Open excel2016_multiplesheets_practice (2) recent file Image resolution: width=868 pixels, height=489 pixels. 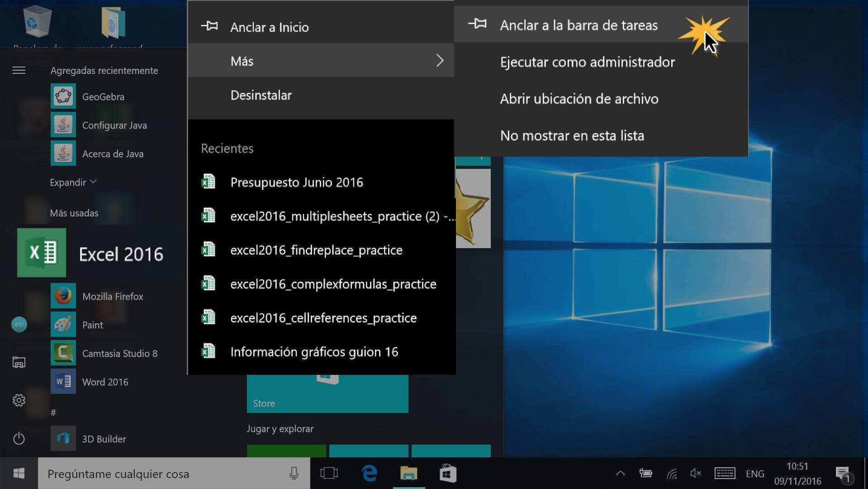click(x=322, y=216)
